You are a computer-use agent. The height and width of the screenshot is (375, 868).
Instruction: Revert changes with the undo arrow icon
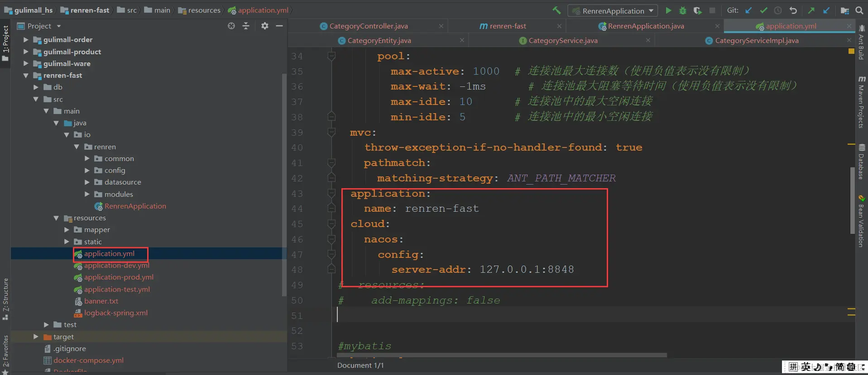click(793, 10)
